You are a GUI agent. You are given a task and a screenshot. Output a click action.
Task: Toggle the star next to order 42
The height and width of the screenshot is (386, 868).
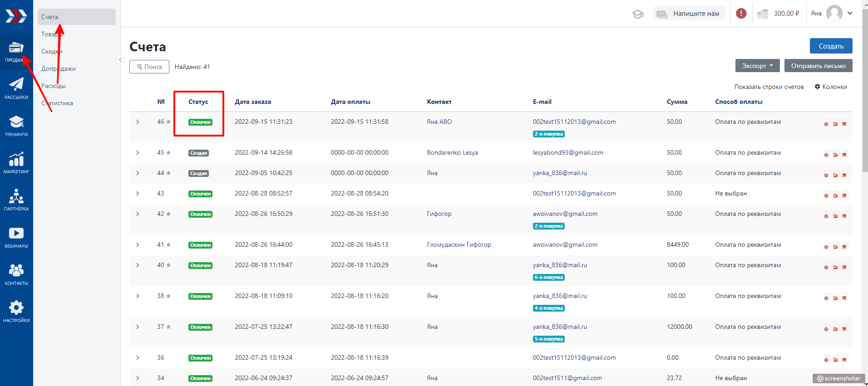tap(168, 214)
